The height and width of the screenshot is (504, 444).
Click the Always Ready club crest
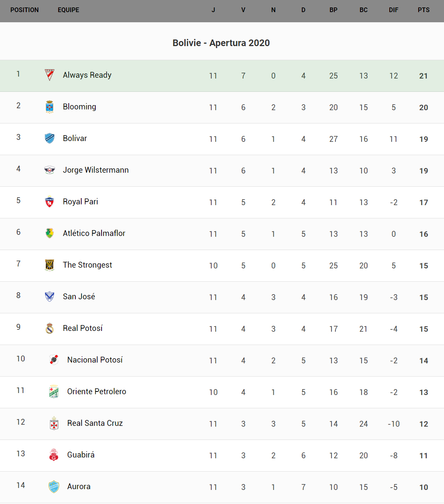click(50, 75)
